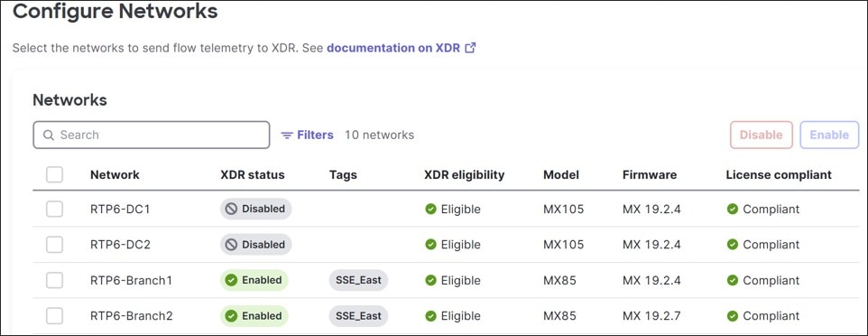
Task: Click the enabled check icon for RTP6-Branch2
Action: tap(231, 315)
